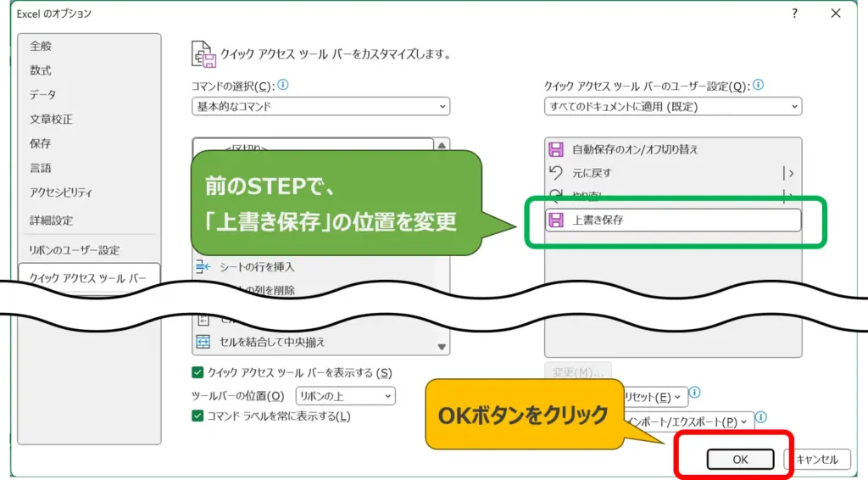Click the save icon beside 上書き保存
The image size is (868, 480).
pyautogui.click(x=557, y=220)
